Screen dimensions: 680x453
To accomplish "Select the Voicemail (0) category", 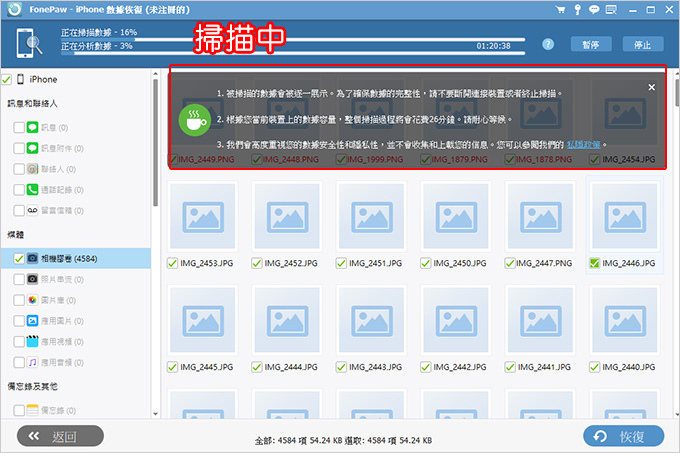I will 76,210.
